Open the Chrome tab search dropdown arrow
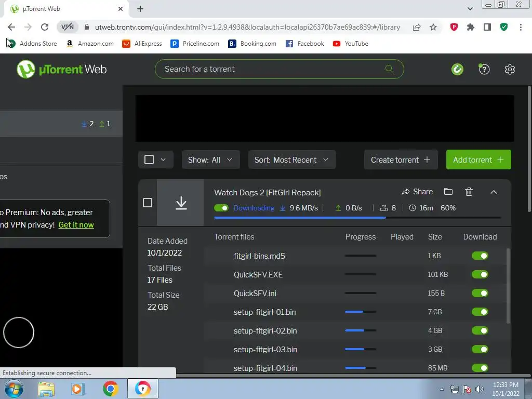532x399 pixels. pyautogui.click(x=470, y=9)
